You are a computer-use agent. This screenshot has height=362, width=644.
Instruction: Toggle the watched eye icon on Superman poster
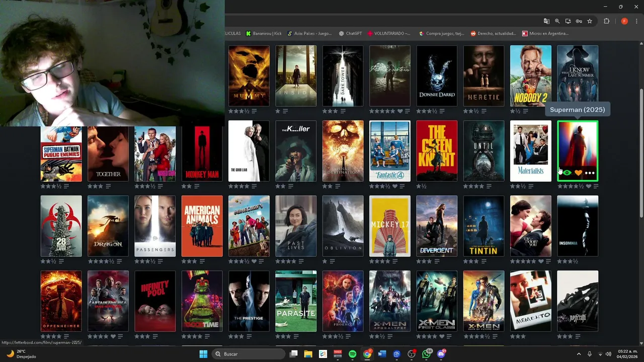[x=568, y=173]
